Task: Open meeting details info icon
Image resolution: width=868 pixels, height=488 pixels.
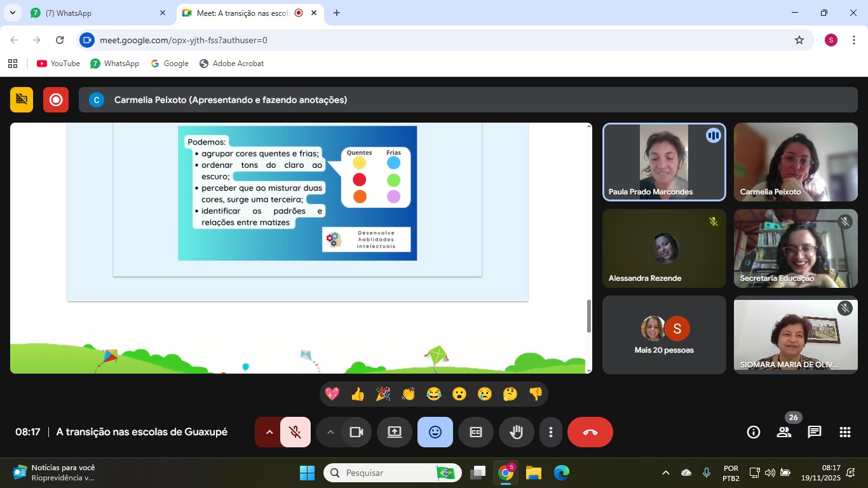Action: coord(753,432)
